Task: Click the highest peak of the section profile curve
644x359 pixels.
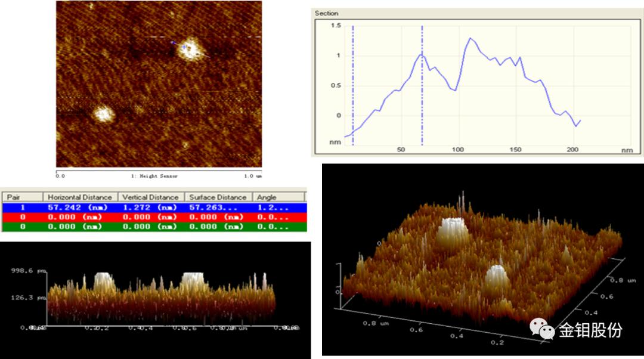Action: click(x=470, y=38)
